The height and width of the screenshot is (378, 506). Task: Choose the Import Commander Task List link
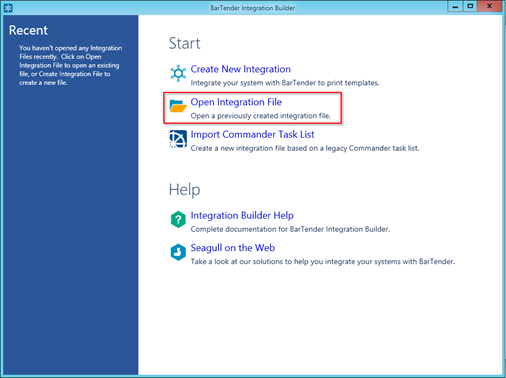pyautogui.click(x=252, y=134)
